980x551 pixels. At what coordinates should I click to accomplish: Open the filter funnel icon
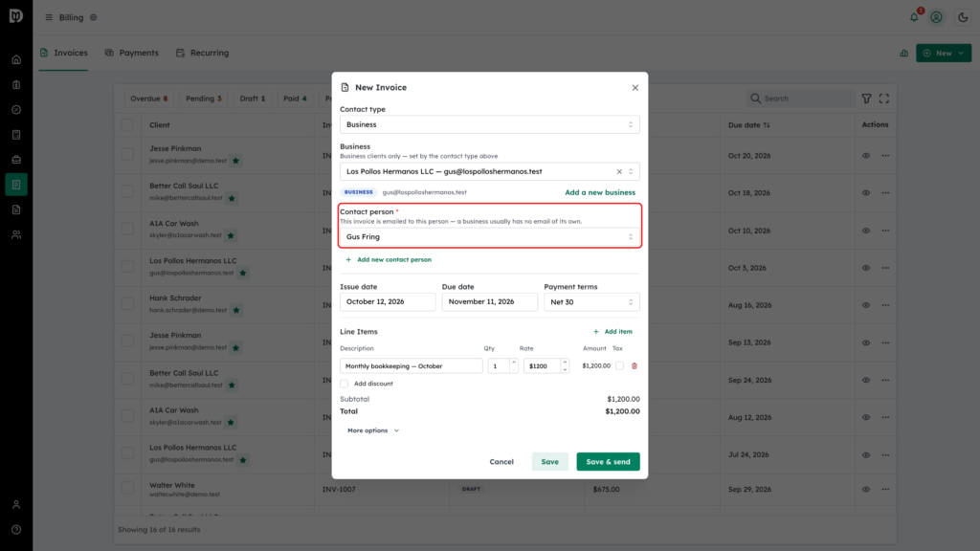pyautogui.click(x=866, y=99)
